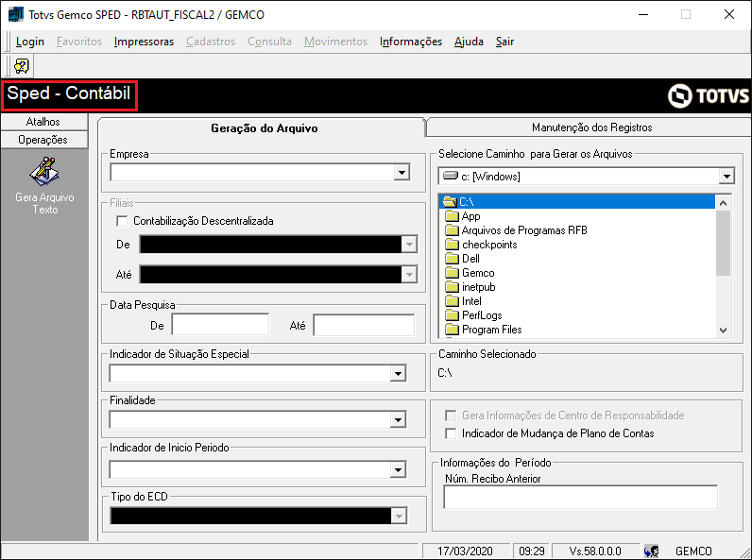
Task: Click folder list scrollbar down arrow
Action: pyautogui.click(x=724, y=330)
